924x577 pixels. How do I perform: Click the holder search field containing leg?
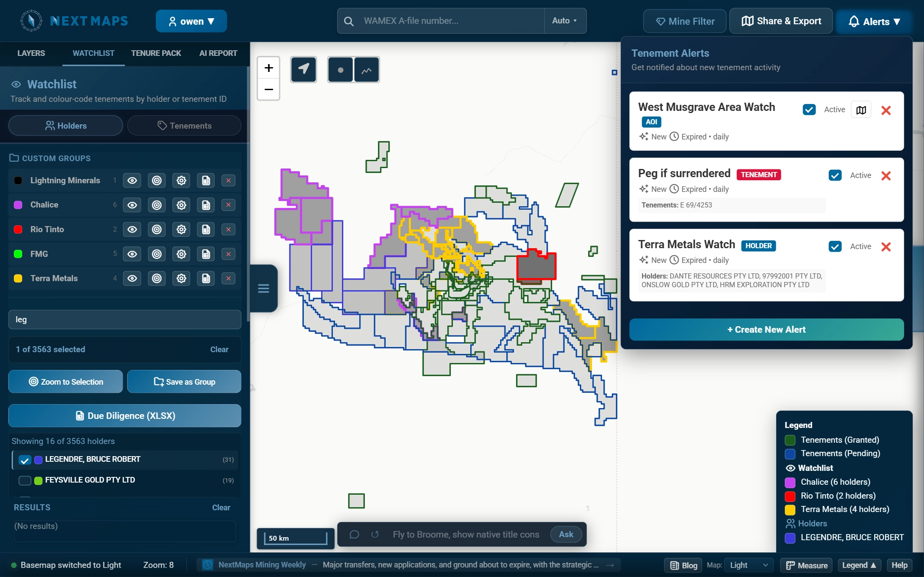coord(125,320)
